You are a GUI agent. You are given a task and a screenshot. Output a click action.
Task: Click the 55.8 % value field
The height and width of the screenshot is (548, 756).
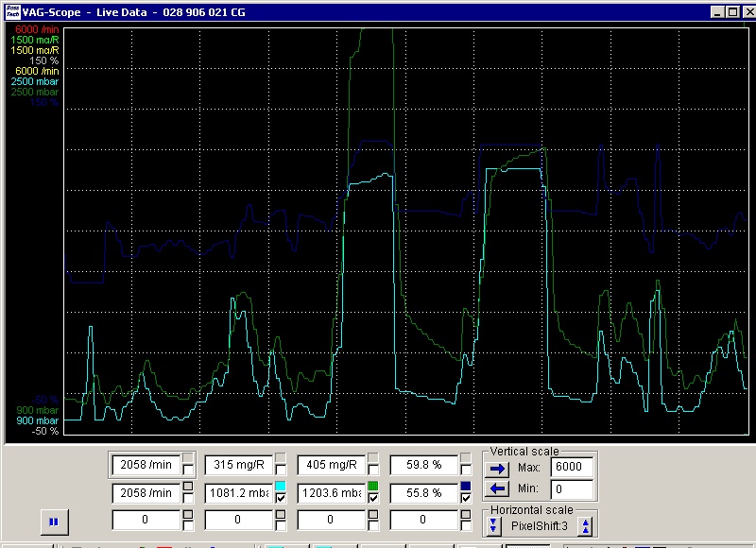(424, 493)
